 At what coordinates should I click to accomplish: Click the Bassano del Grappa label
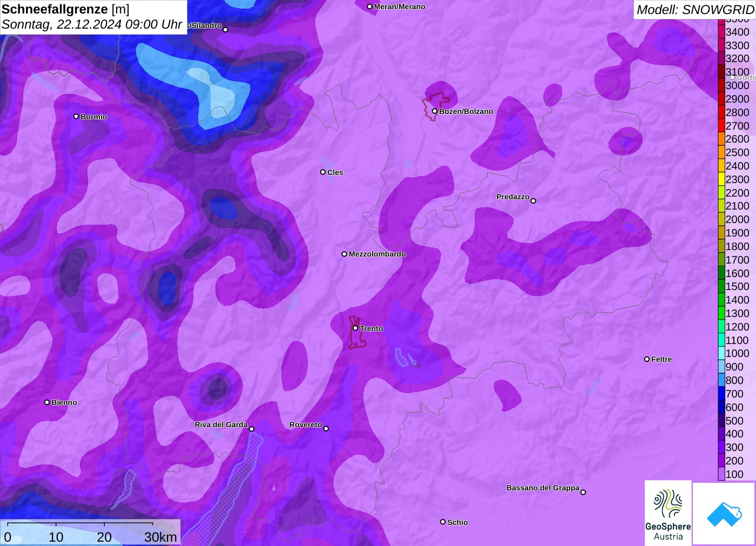click(543, 488)
